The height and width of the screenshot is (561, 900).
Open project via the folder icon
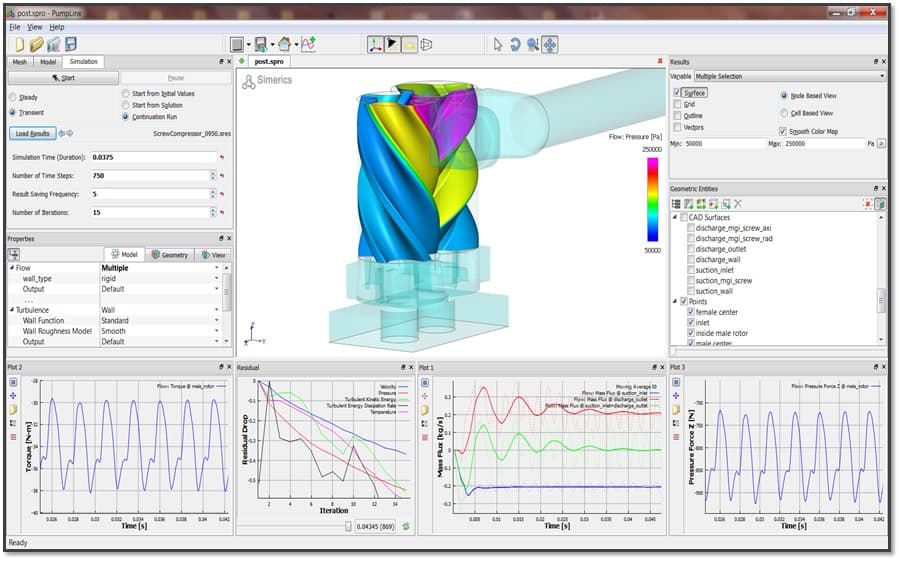[37, 44]
